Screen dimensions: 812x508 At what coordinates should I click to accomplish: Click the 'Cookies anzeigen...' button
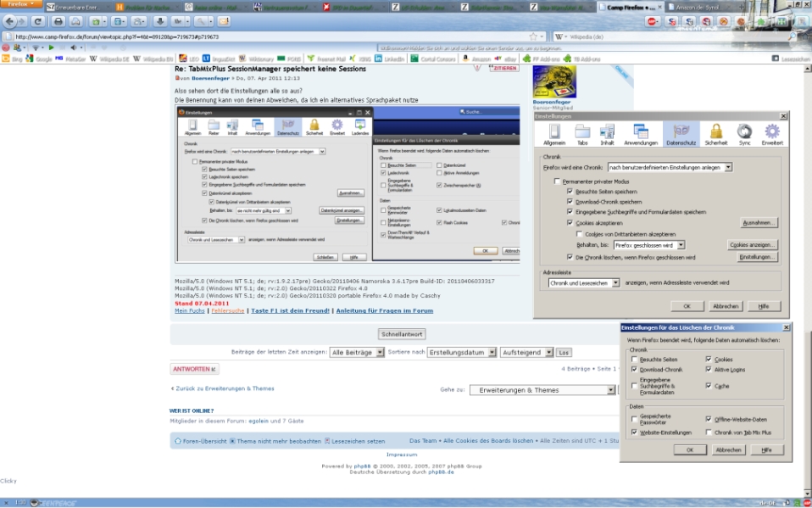(x=753, y=244)
